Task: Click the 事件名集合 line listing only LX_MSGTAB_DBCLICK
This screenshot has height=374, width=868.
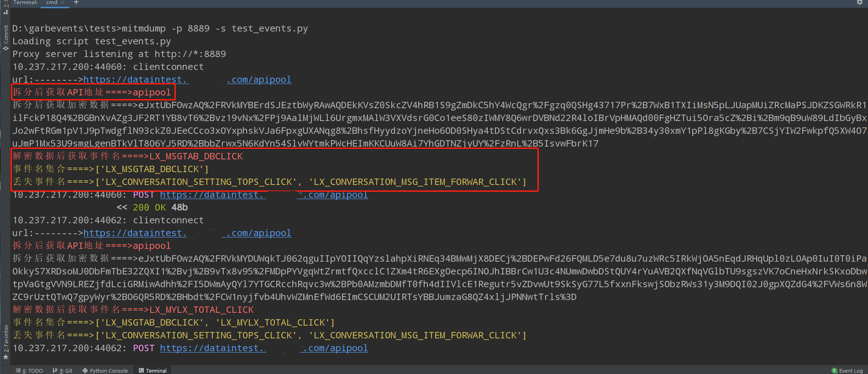Action: [x=110, y=169]
